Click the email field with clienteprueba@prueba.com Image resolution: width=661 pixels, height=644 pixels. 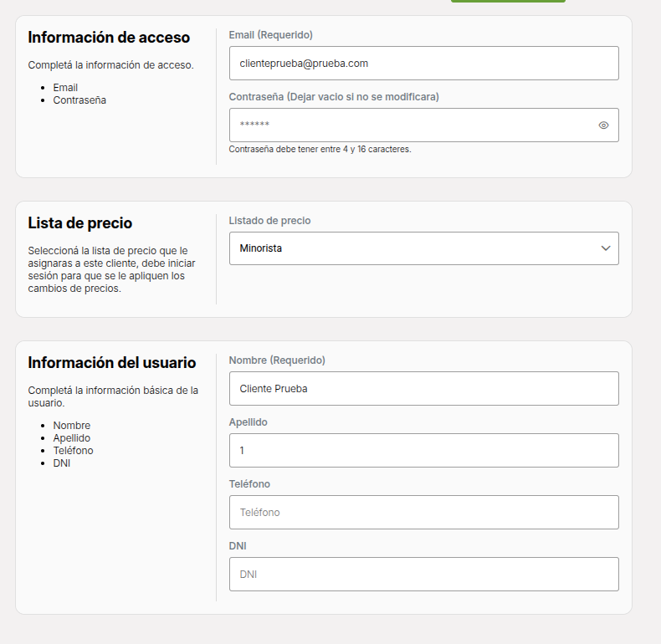(x=423, y=64)
